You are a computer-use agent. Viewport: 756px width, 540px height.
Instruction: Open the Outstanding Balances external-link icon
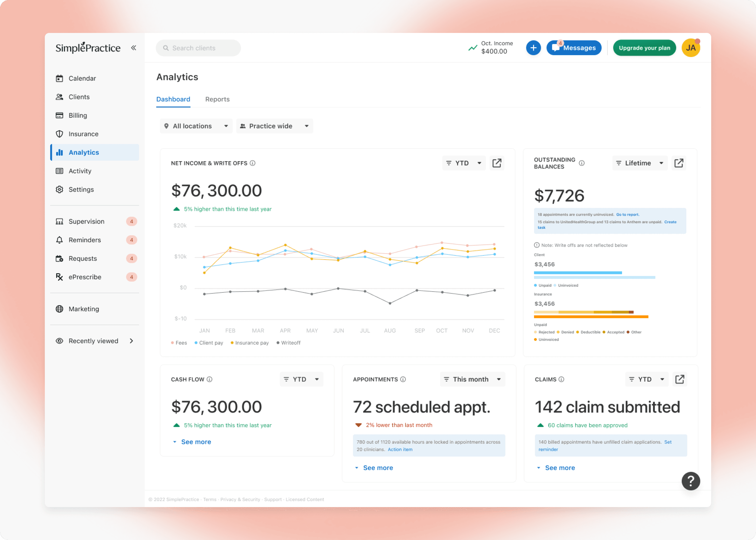click(679, 163)
